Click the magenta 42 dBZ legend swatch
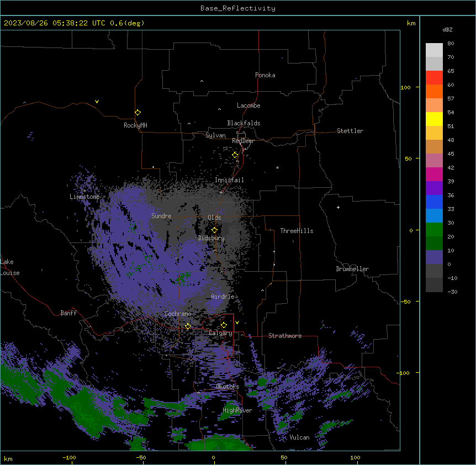476x465 pixels. [434, 175]
